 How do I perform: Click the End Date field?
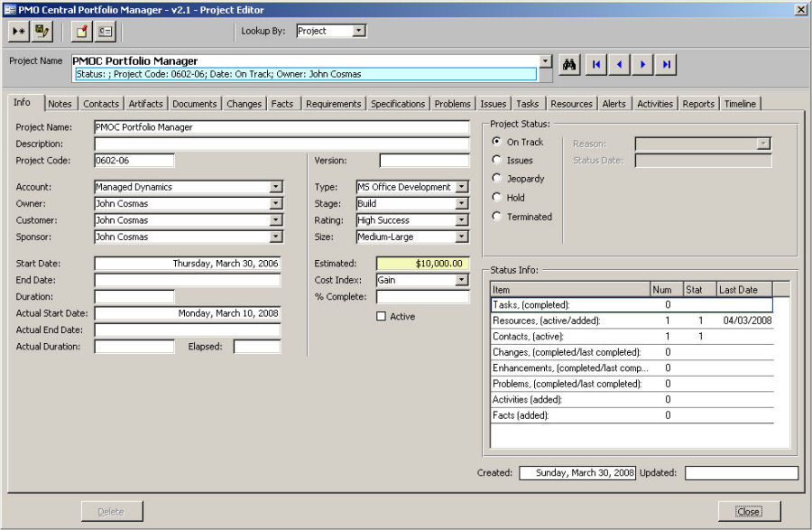[188, 280]
